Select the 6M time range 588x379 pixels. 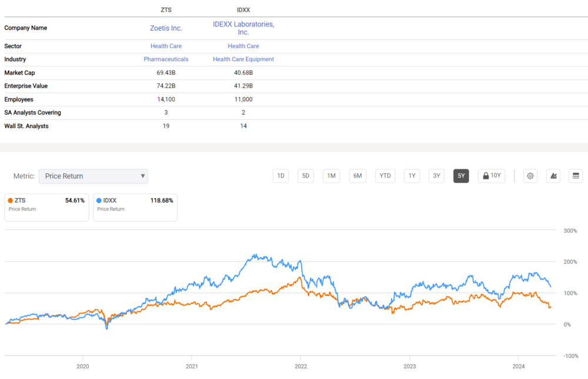coord(357,176)
